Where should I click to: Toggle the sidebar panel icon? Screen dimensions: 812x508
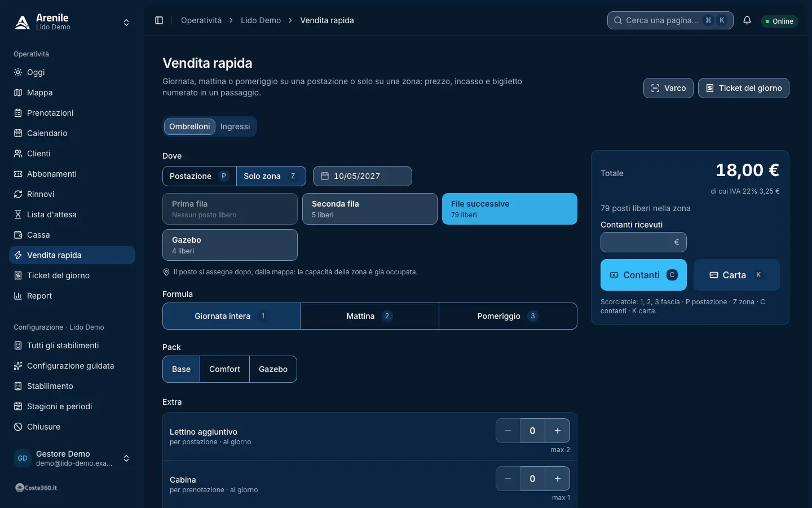159,20
